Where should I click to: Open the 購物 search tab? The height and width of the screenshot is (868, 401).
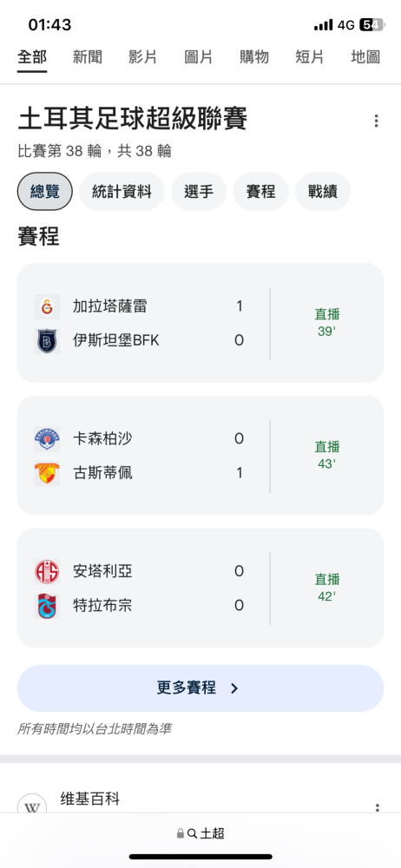254,57
